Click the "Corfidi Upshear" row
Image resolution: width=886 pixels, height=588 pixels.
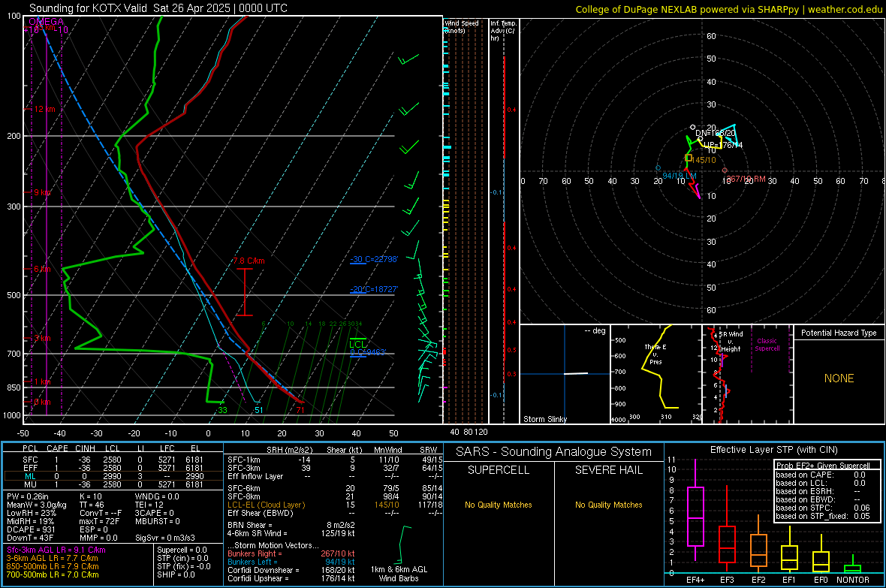(291, 578)
